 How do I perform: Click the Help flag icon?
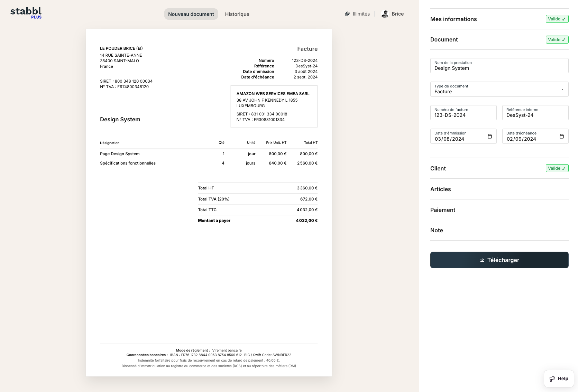point(552,379)
